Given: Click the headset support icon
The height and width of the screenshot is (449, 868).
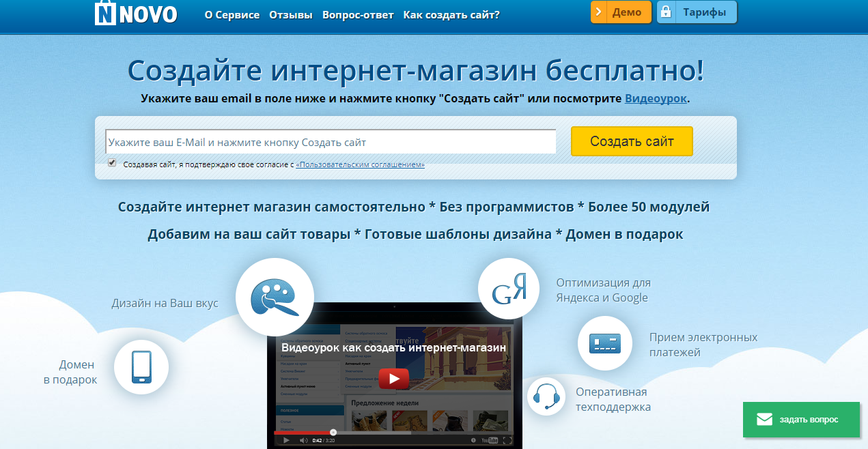Looking at the screenshot, I should [x=547, y=396].
